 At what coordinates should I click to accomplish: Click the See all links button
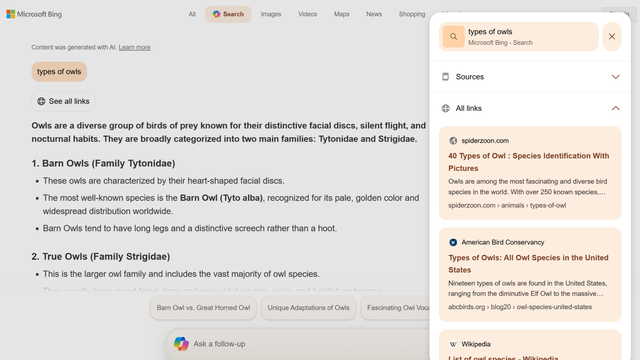click(x=63, y=101)
